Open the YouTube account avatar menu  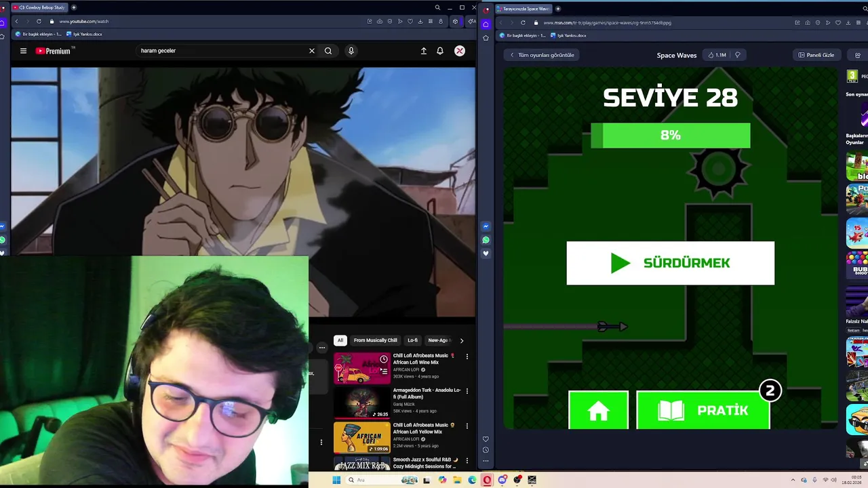[x=460, y=51]
